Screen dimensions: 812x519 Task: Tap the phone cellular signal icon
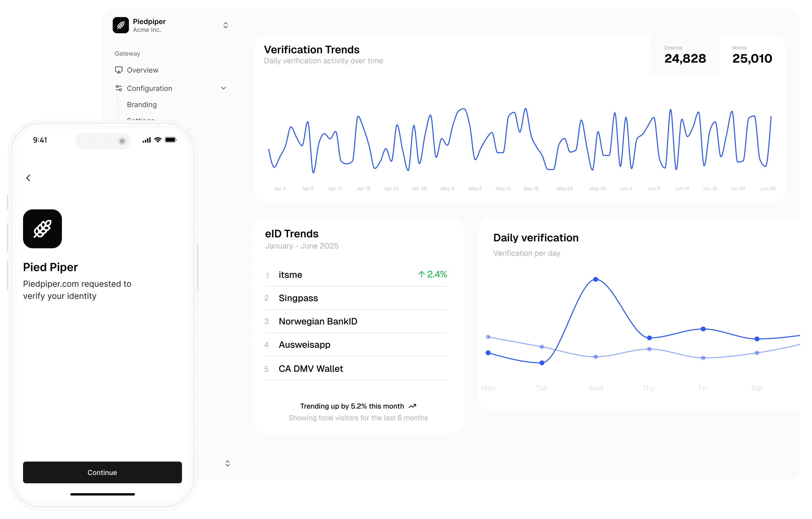146,140
